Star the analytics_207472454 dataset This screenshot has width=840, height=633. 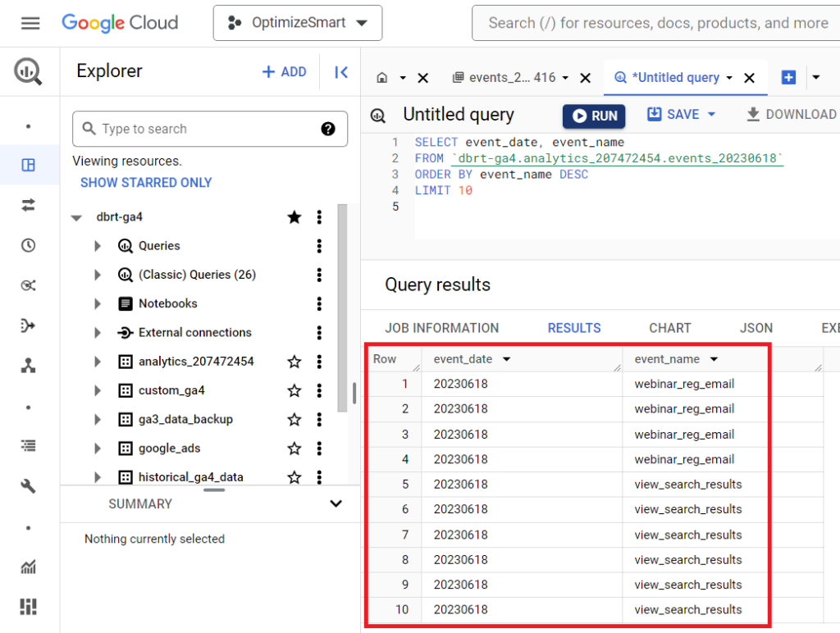tap(294, 362)
